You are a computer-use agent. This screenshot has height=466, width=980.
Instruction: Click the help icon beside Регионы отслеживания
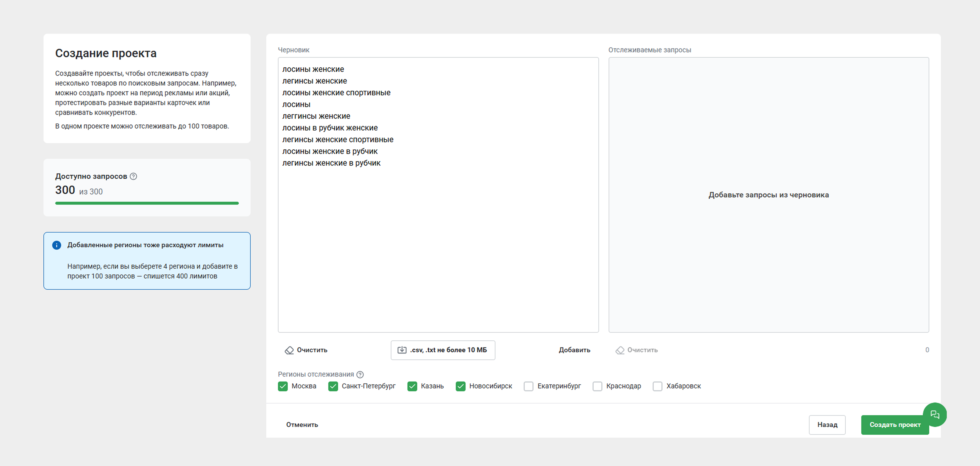360,374
